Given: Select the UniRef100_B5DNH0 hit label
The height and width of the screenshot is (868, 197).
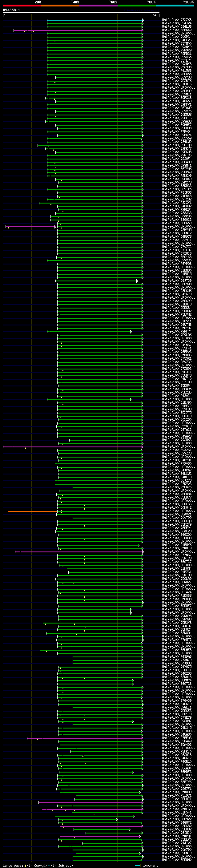Looking at the screenshot, I should (177, 860).
